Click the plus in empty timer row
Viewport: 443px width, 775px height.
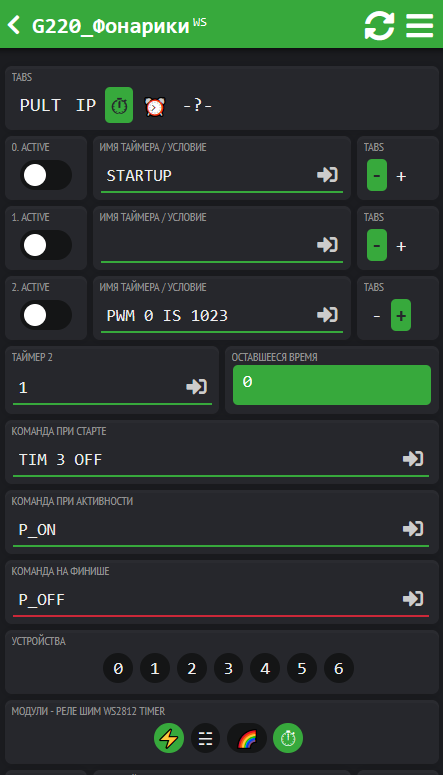point(401,246)
